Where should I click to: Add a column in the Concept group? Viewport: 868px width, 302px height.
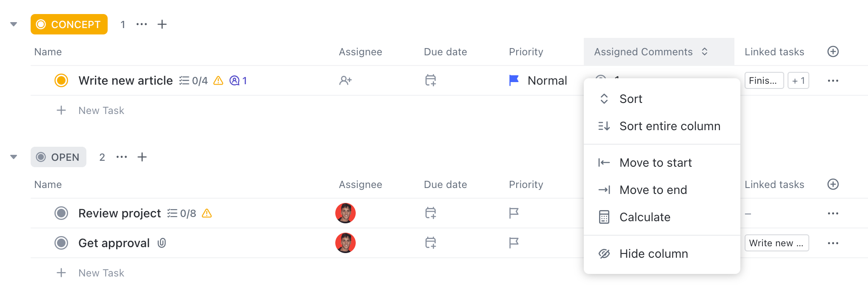(x=833, y=52)
